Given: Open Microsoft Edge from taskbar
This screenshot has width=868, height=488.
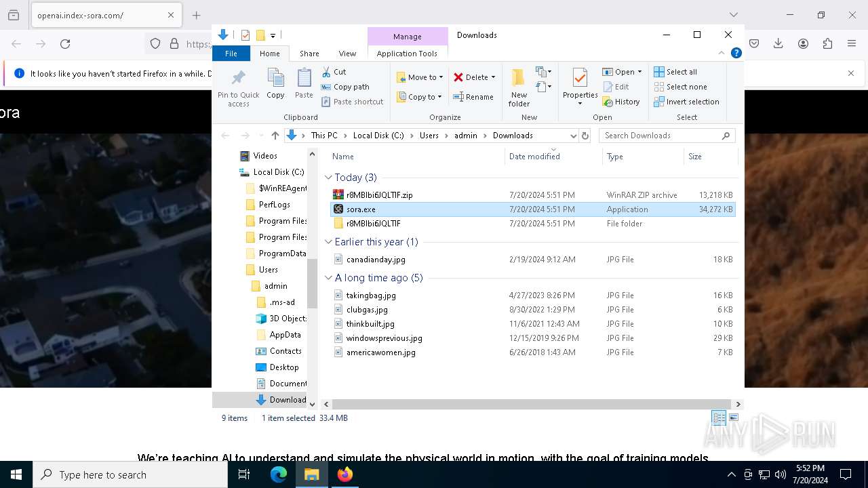Looking at the screenshot, I should point(279,474).
